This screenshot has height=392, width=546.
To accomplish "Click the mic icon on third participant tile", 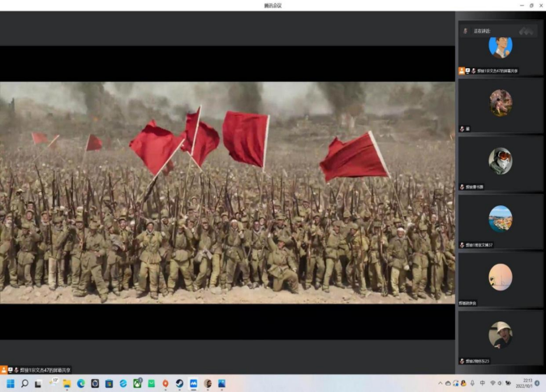I will pyautogui.click(x=462, y=187).
